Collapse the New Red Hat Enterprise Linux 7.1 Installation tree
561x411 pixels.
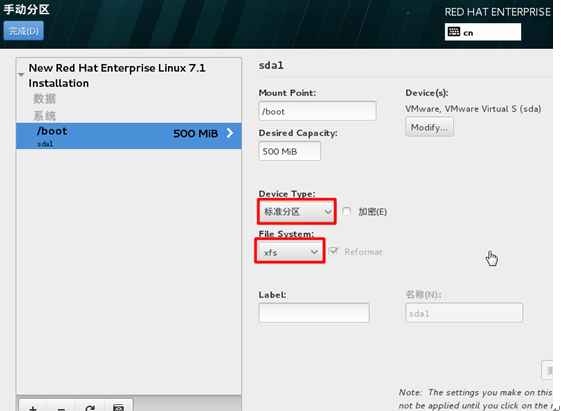(x=21, y=74)
